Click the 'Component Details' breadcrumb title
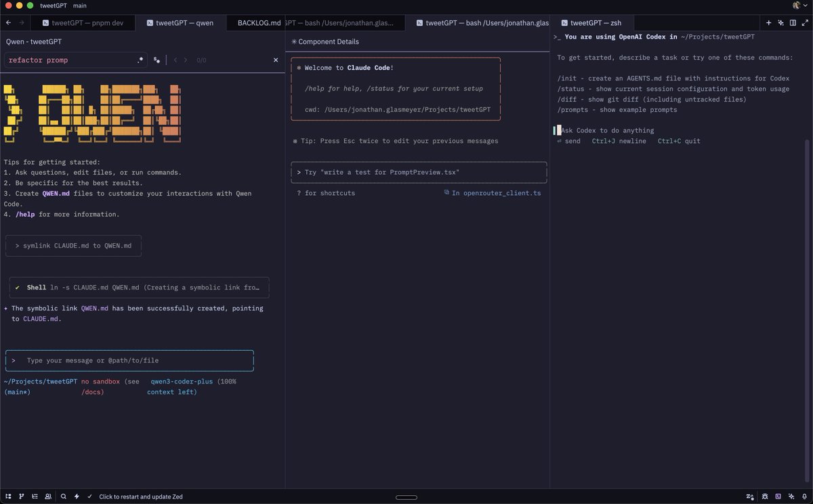This screenshot has height=504, width=813. coord(325,41)
